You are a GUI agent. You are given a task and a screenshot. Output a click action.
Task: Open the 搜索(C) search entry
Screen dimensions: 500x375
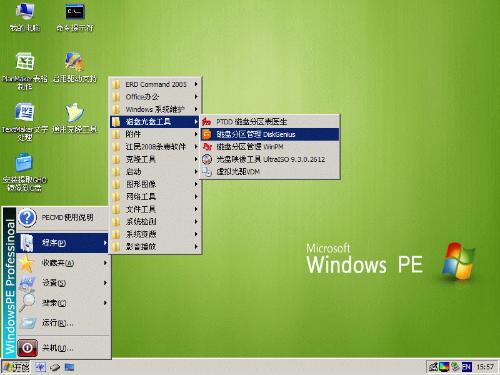[x=63, y=303]
